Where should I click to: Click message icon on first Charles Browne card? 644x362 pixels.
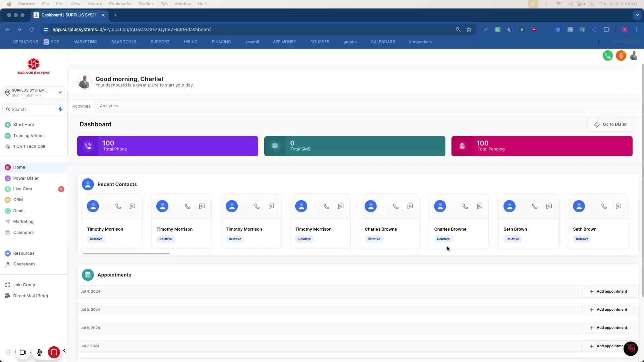pyautogui.click(x=410, y=206)
